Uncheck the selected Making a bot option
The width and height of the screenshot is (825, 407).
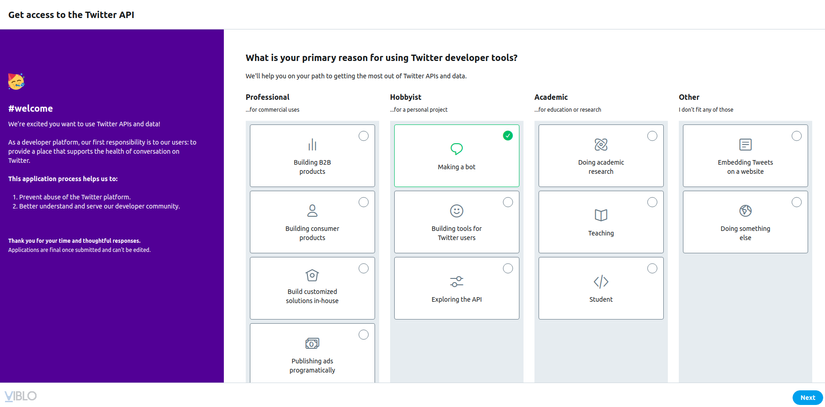(x=508, y=136)
